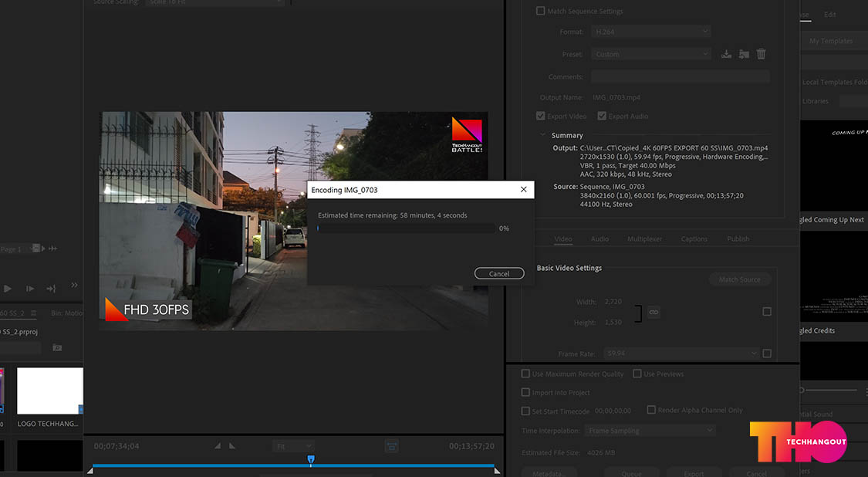
Task: Click the Metadata button
Action: pos(549,473)
